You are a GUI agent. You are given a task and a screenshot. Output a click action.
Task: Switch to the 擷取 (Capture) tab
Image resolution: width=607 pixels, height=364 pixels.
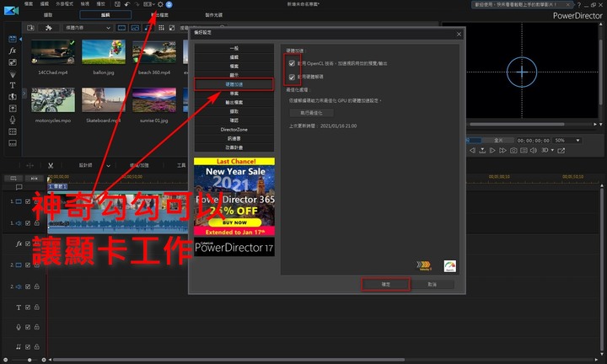[x=48, y=14]
